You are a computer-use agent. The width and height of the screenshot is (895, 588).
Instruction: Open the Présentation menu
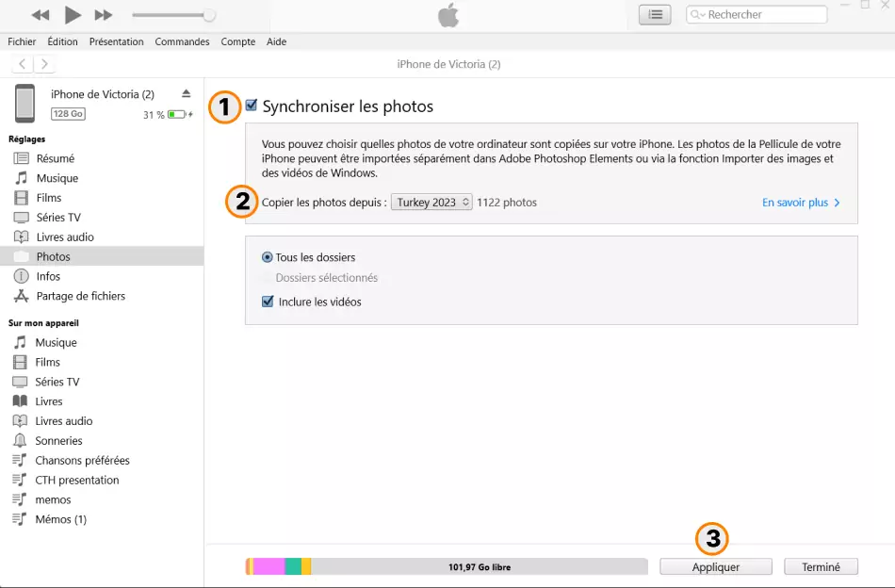(x=117, y=41)
